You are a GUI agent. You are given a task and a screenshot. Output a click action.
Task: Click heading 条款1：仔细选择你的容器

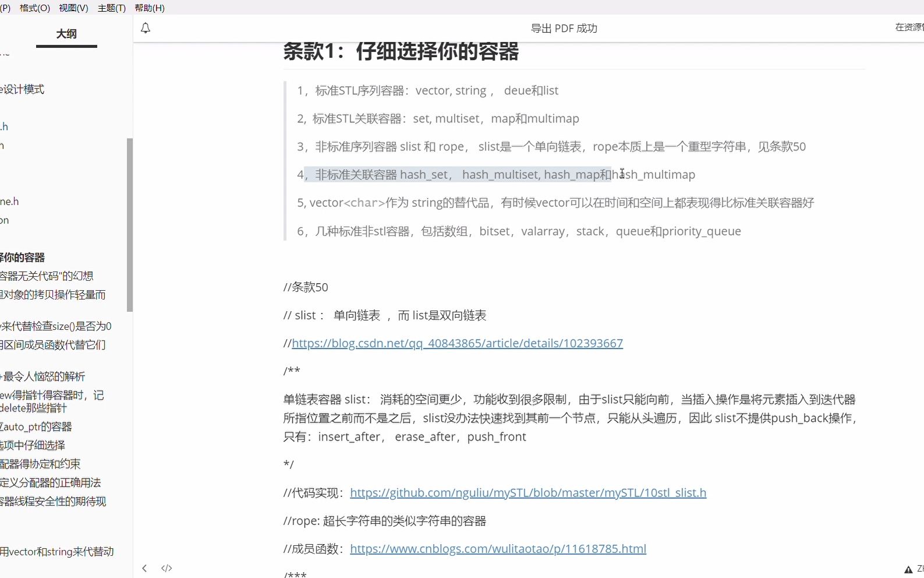click(x=401, y=51)
